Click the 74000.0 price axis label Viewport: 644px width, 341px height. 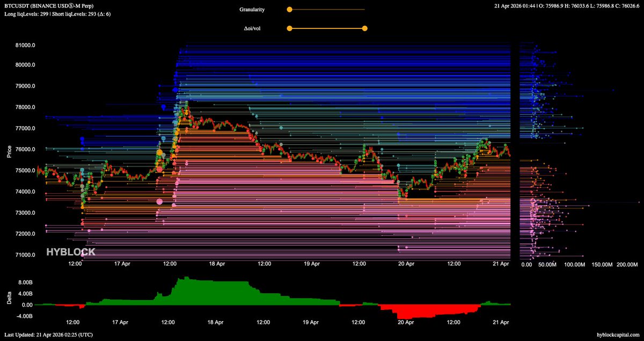(x=25, y=192)
